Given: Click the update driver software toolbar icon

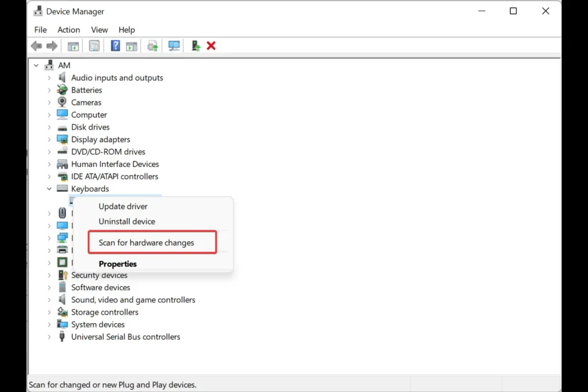Looking at the screenshot, I should tap(153, 46).
